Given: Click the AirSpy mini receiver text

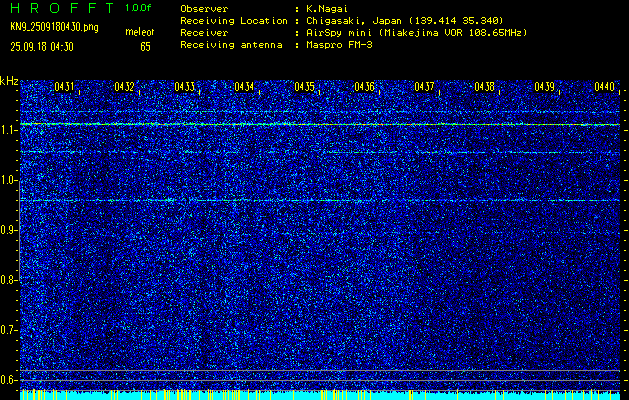Looking at the screenshot, I should pyautogui.click(x=416, y=33).
